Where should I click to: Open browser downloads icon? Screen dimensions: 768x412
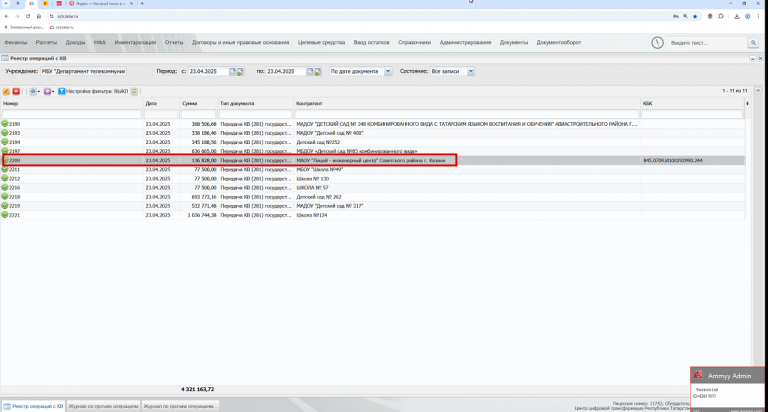coord(737,16)
